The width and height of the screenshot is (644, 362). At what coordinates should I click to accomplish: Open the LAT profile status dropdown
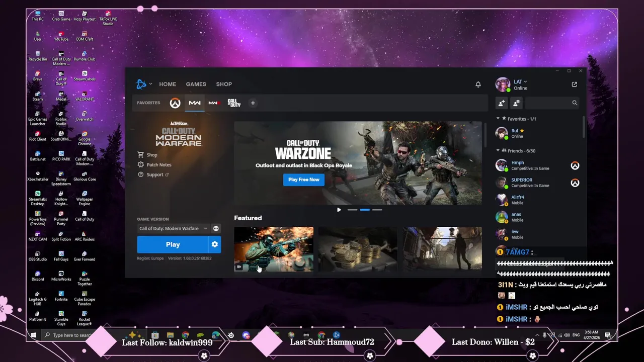pyautogui.click(x=521, y=81)
